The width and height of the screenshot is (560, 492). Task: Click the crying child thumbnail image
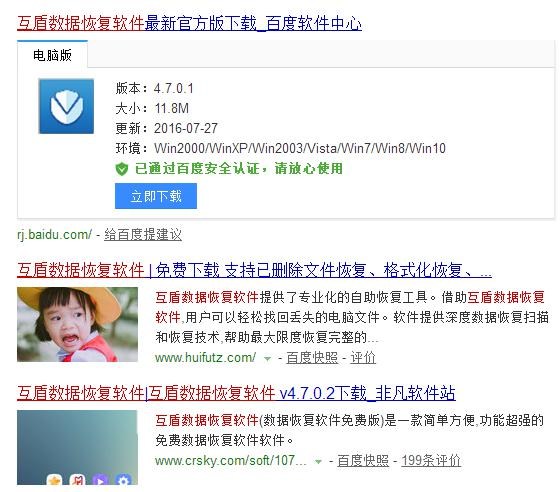pos(77,324)
